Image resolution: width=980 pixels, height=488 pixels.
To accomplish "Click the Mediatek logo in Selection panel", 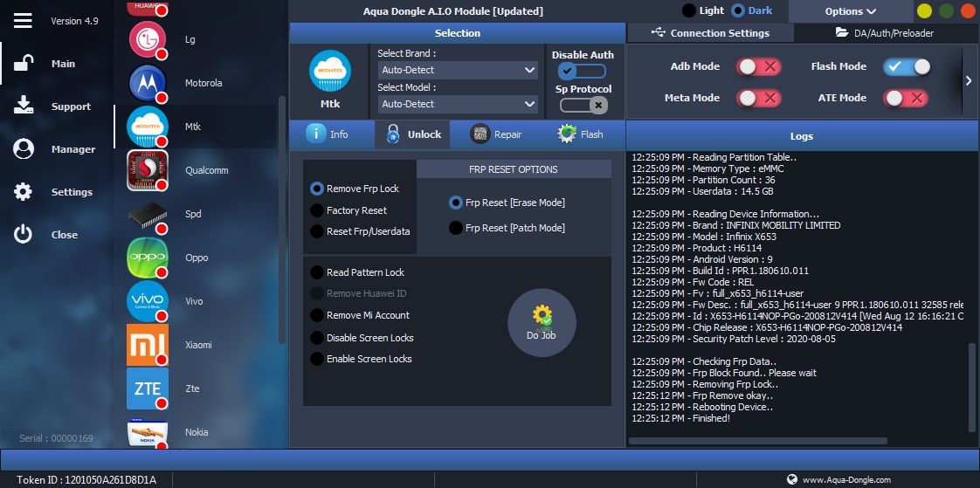I will point(330,72).
